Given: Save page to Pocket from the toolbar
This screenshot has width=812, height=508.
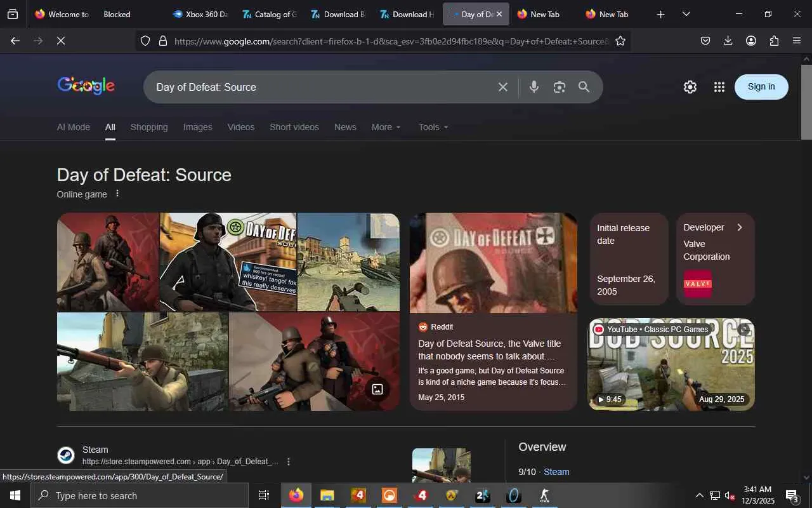Looking at the screenshot, I should (705, 41).
